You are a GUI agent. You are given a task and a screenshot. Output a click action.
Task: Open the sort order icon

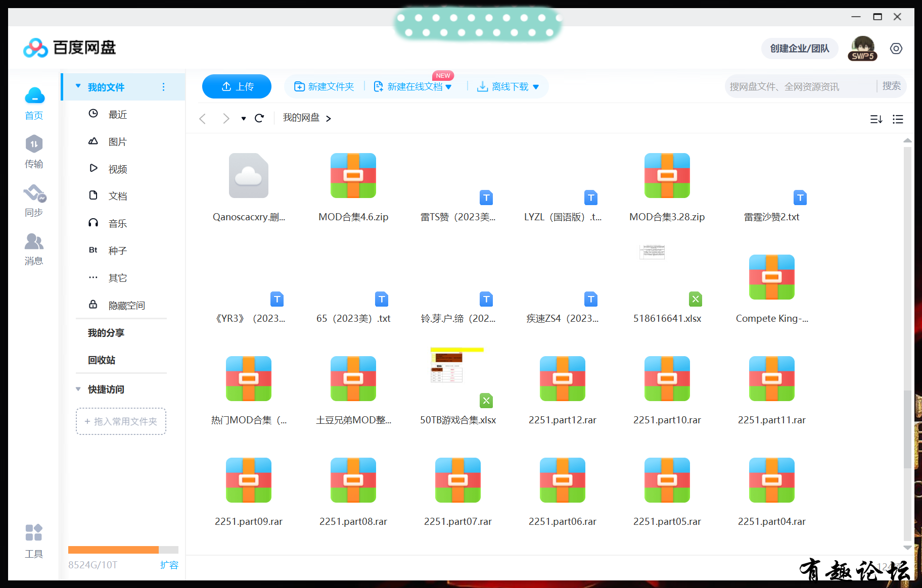[876, 119]
